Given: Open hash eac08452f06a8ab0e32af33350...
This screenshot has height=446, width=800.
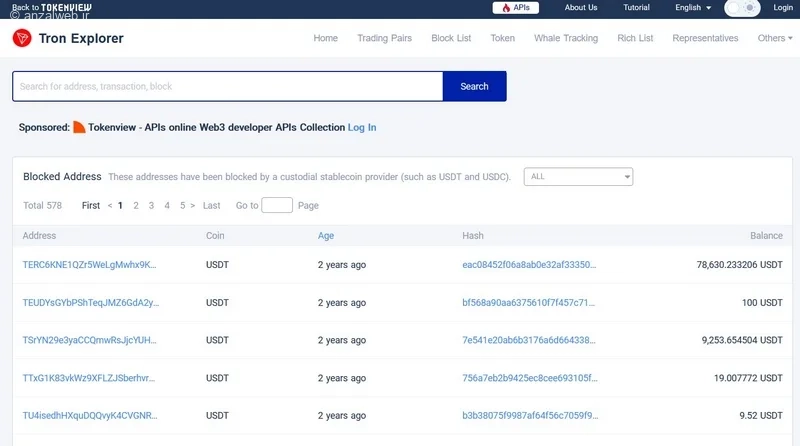Looking at the screenshot, I should [x=529, y=265].
